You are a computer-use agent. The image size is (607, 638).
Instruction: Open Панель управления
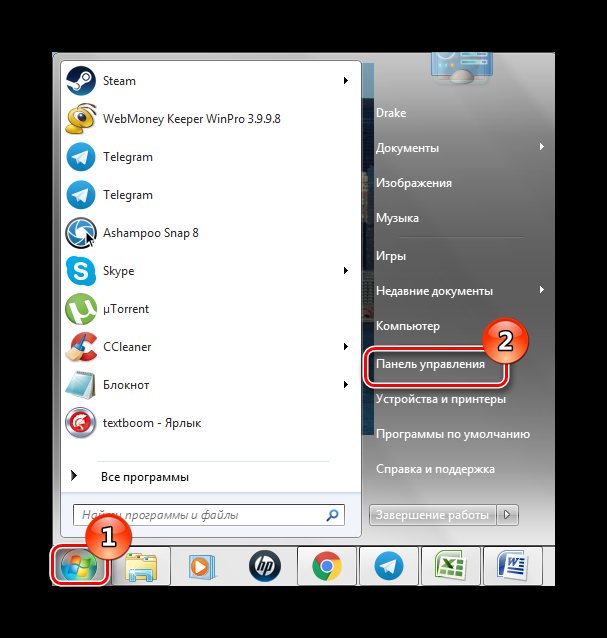tap(430, 364)
